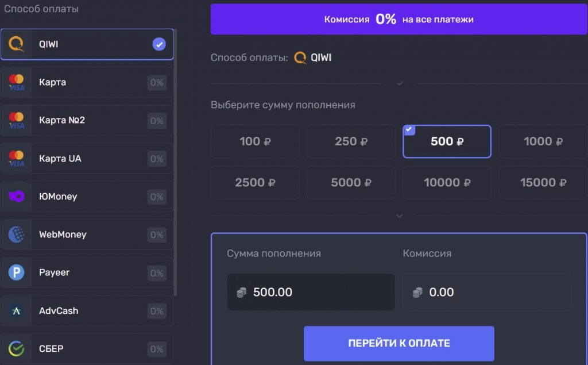Select the Карта UA card icon

pyautogui.click(x=16, y=158)
